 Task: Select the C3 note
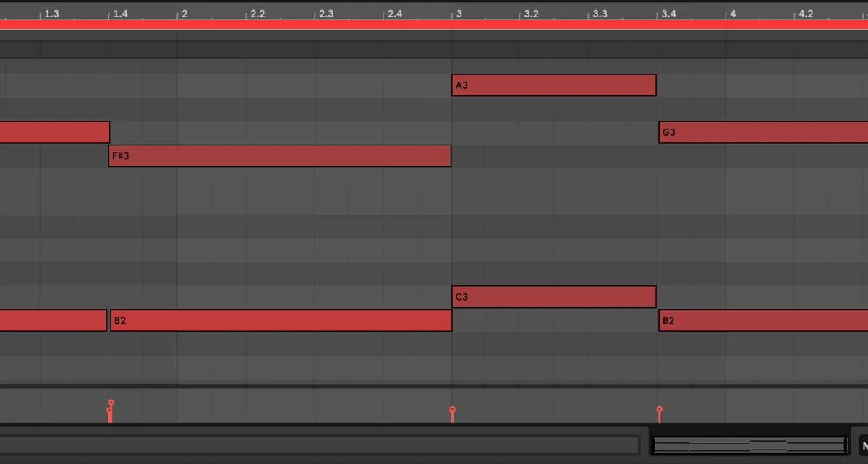(554, 297)
